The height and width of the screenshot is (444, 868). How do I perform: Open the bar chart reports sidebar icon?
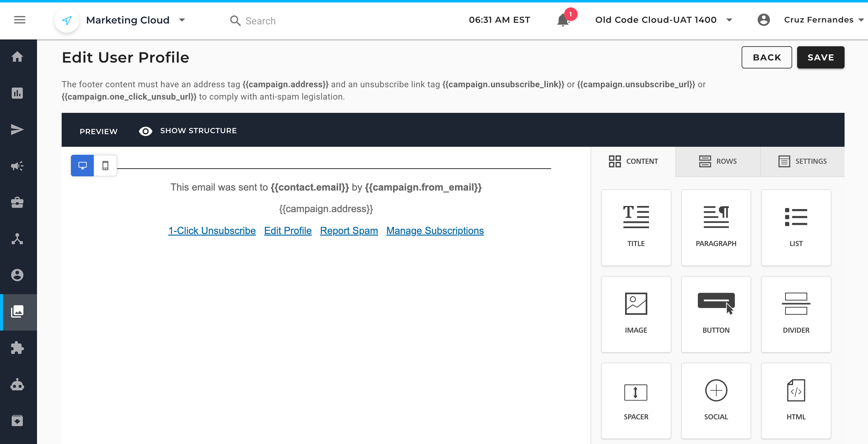tap(17, 93)
